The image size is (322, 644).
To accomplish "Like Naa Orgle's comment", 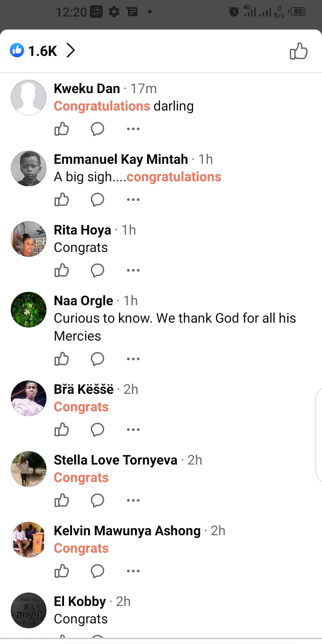I will coord(62,359).
